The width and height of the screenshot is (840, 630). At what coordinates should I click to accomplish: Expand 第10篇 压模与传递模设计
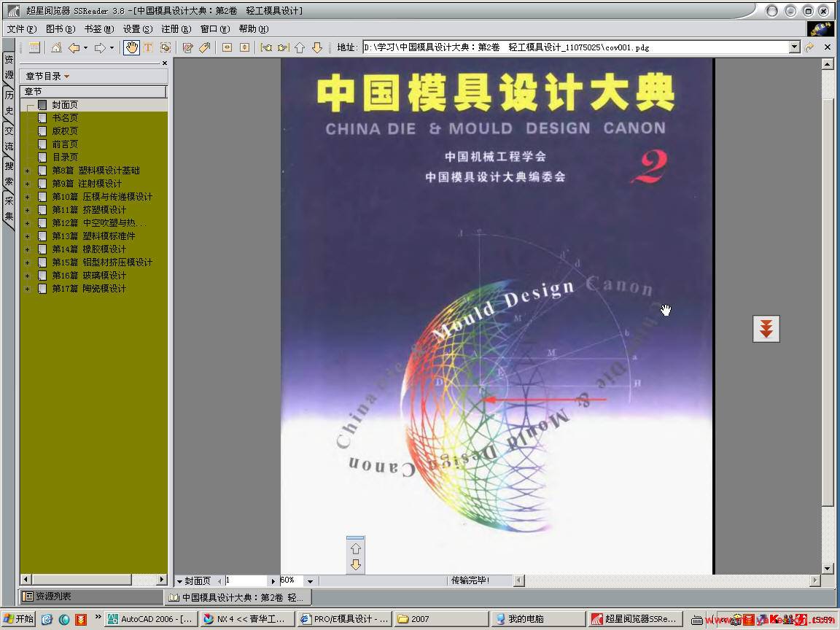(x=27, y=197)
